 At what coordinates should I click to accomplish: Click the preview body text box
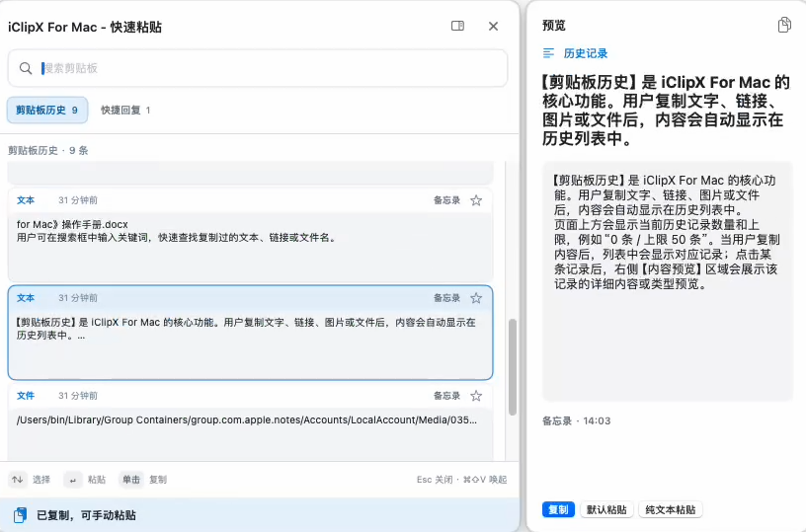(667, 281)
